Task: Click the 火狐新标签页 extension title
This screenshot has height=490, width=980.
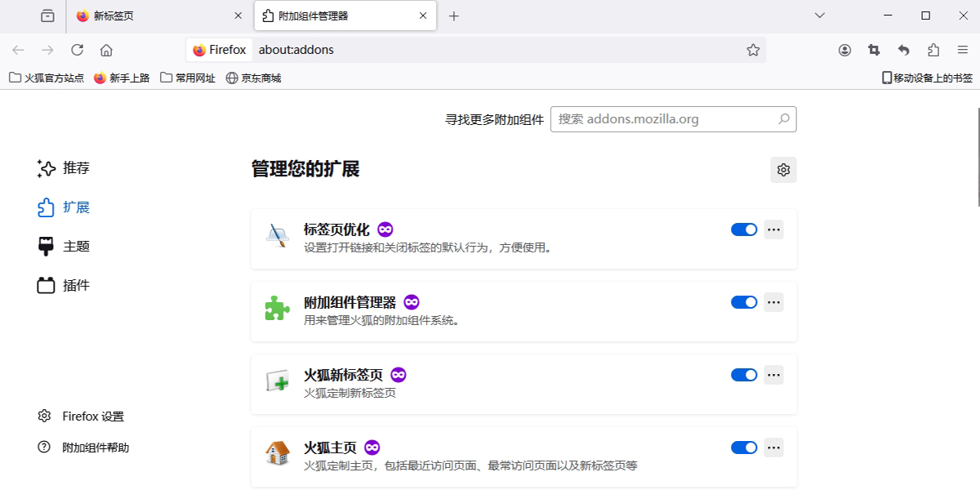Action: (x=343, y=375)
